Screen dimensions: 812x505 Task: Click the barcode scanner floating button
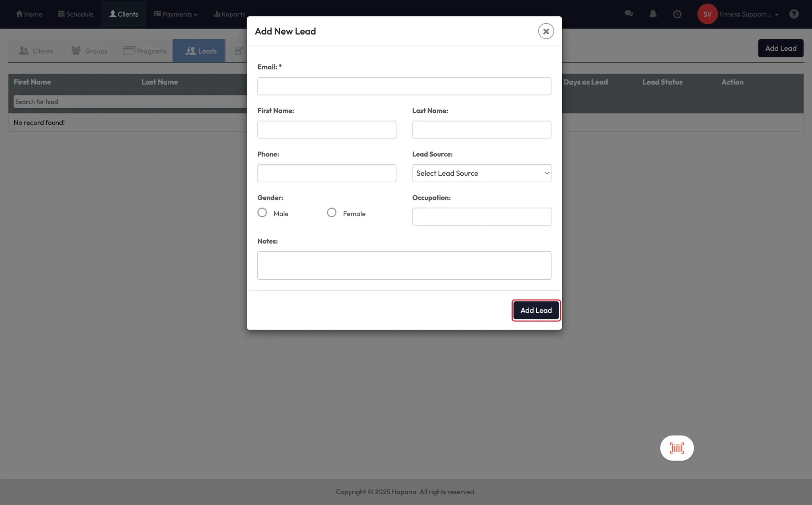coord(677,448)
